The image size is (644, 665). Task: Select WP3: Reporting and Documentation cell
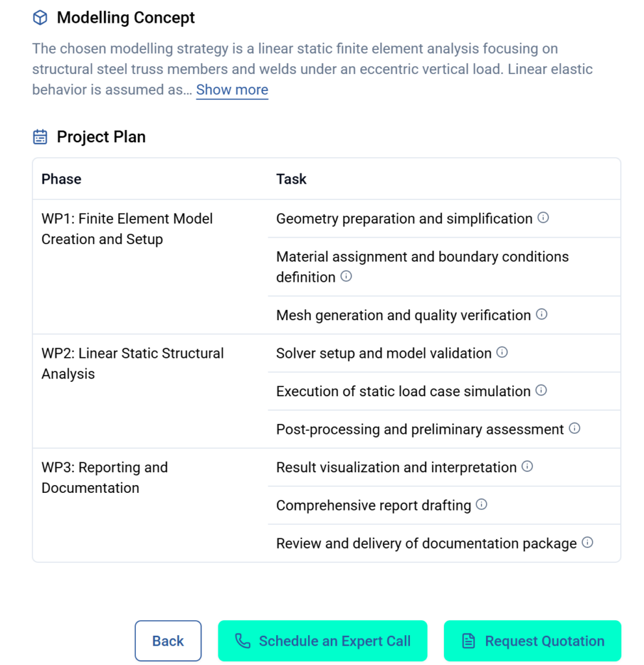pyautogui.click(x=104, y=477)
